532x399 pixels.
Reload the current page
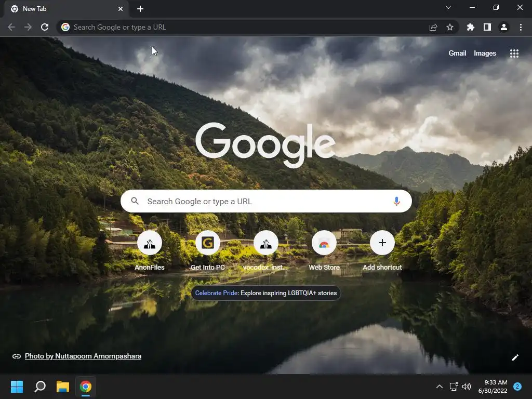pos(45,27)
